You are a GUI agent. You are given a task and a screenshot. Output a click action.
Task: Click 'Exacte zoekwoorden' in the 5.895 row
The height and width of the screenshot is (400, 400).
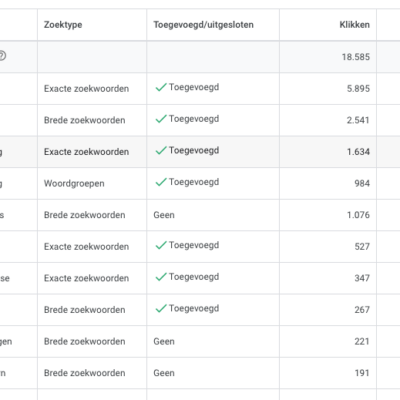point(86,89)
